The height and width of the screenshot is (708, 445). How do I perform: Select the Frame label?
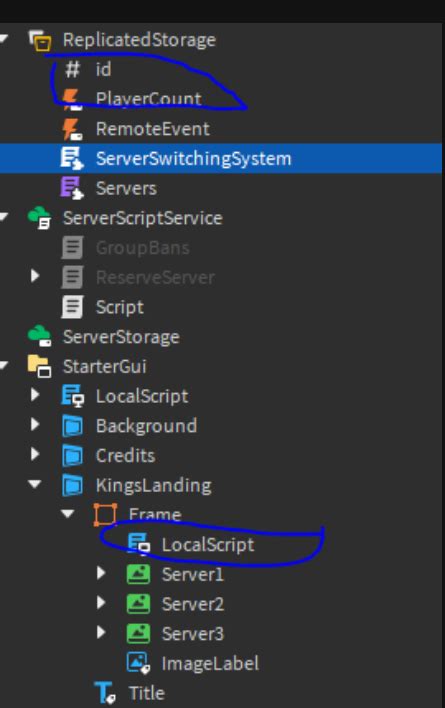155,515
